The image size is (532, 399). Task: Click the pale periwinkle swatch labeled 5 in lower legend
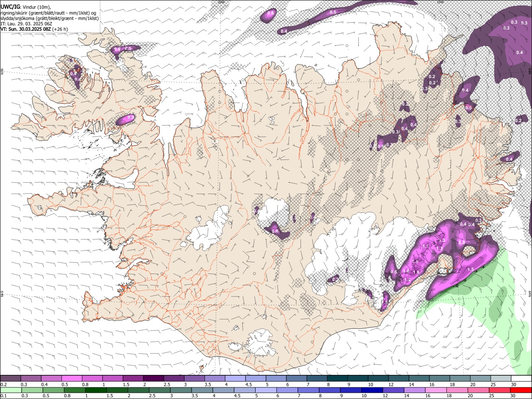[266, 390]
